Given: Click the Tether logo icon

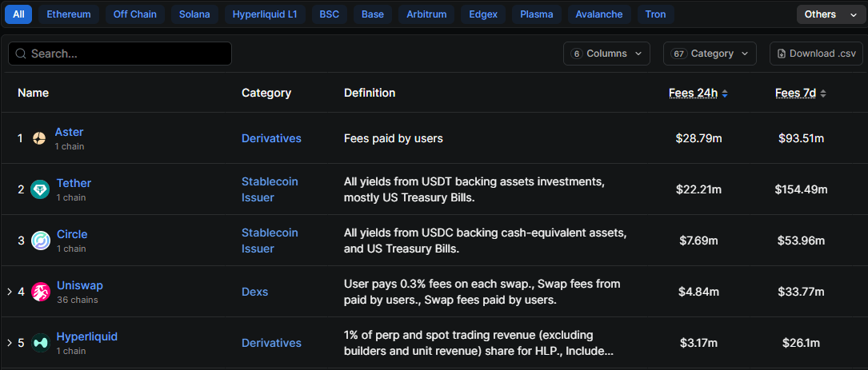Looking at the screenshot, I should pos(40,189).
